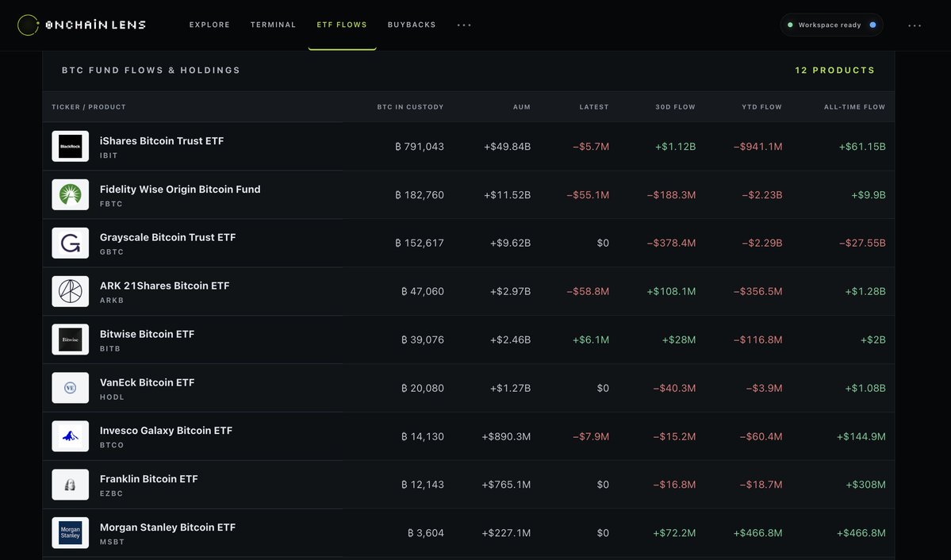Image resolution: width=951 pixels, height=560 pixels.
Task: Open Fidelity Wise Origin Bitcoin Fund name
Action: tap(180, 190)
